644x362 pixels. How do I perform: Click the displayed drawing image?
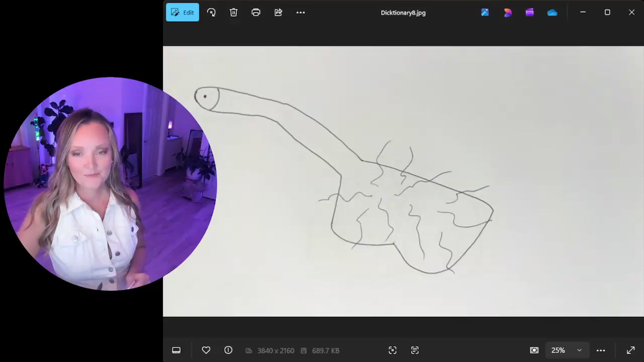(403, 181)
